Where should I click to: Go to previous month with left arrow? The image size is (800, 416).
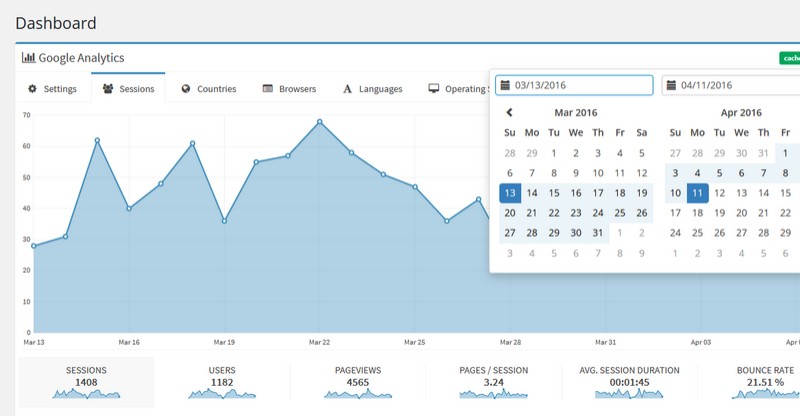click(509, 113)
